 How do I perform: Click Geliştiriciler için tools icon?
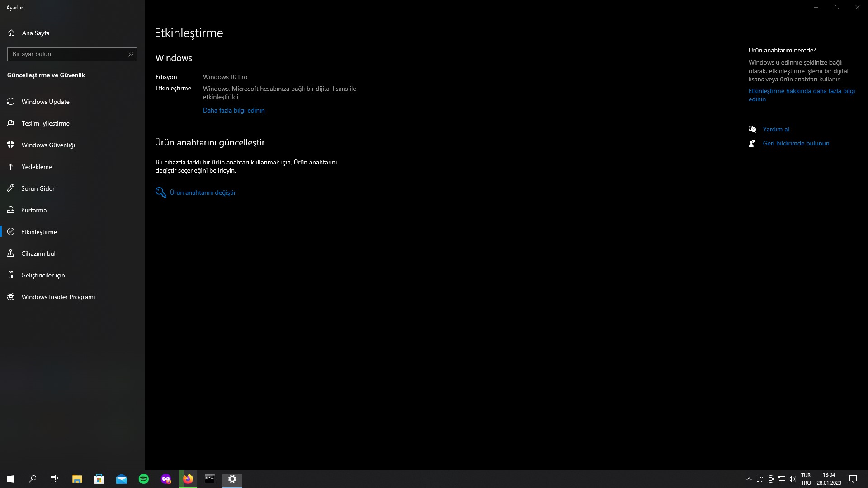(11, 275)
